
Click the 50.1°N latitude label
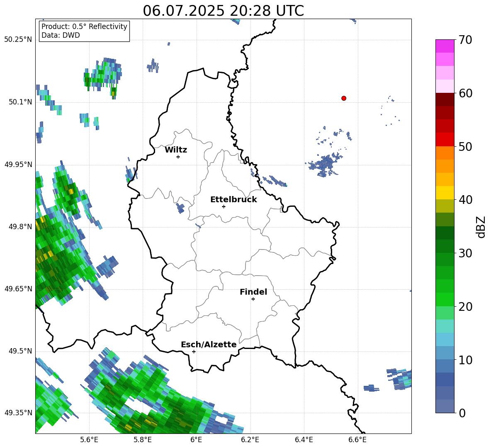(x=20, y=102)
